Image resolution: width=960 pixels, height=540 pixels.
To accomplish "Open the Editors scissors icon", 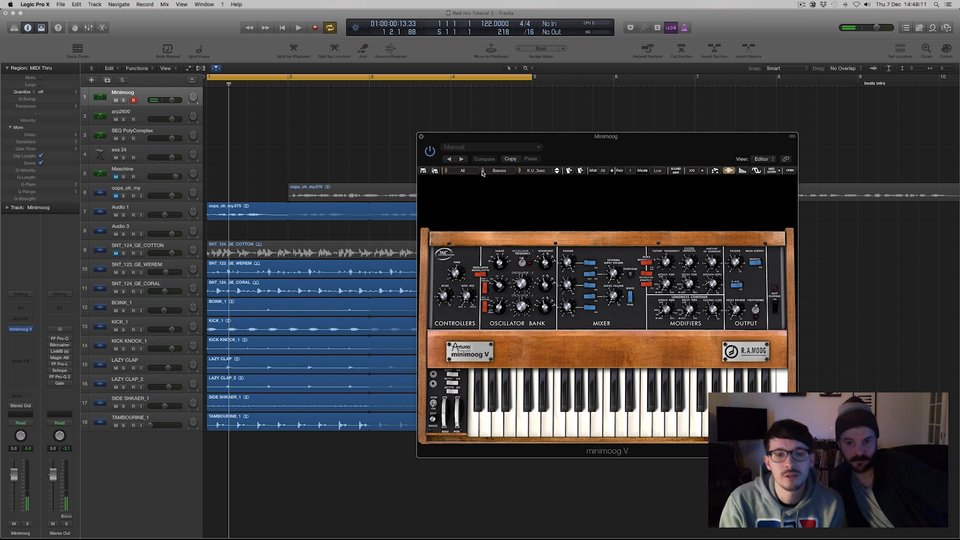I will 102,28.
